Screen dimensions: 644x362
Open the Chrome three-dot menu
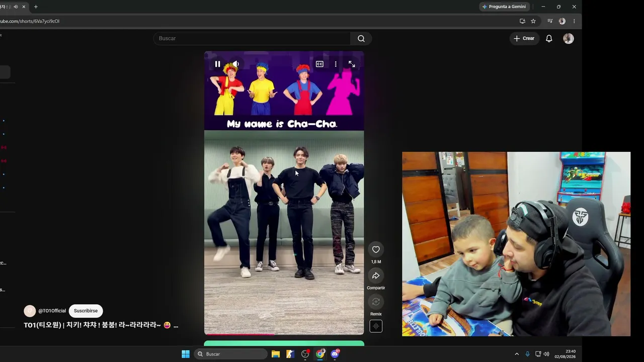pyautogui.click(x=574, y=21)
